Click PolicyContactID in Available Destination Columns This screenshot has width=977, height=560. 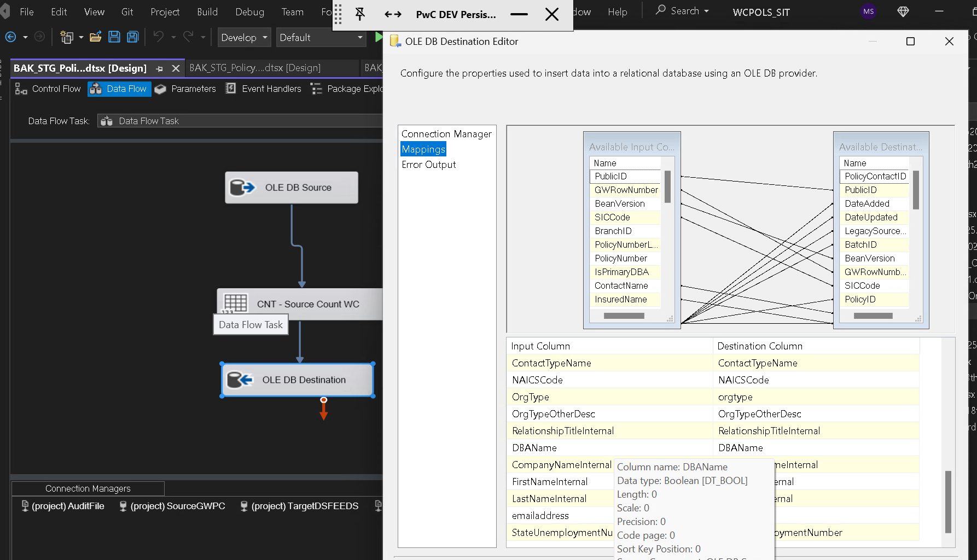tap(875, 177)
